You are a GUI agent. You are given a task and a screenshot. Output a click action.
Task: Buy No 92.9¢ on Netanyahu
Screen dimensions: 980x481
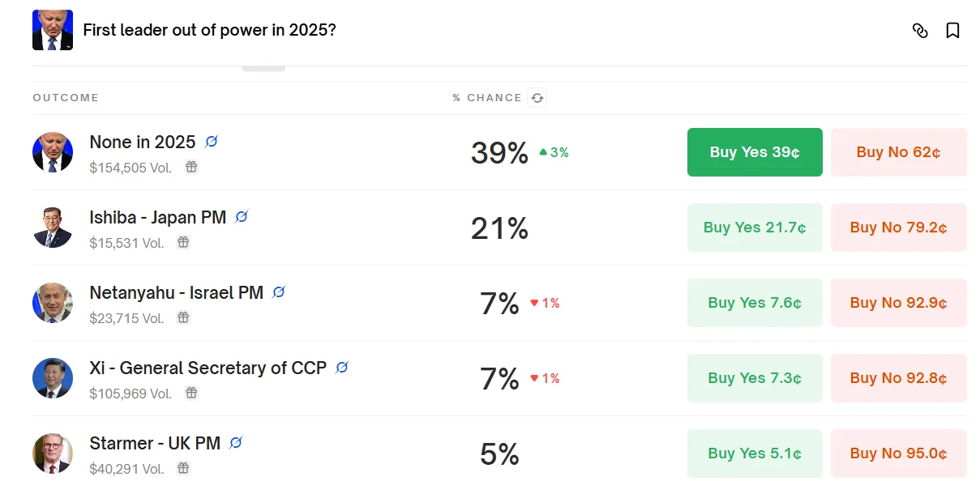point(899,303)
